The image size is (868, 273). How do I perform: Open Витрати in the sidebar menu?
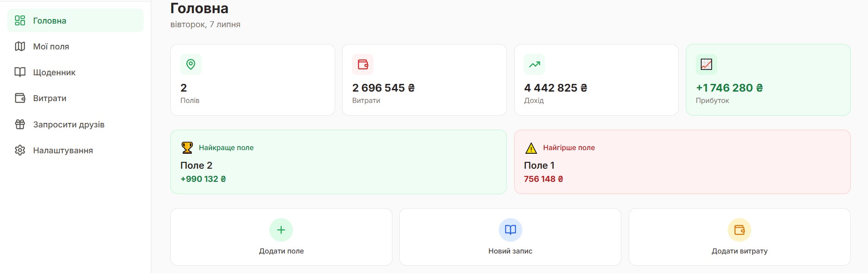pyautogui.click(x=75, y=98)
